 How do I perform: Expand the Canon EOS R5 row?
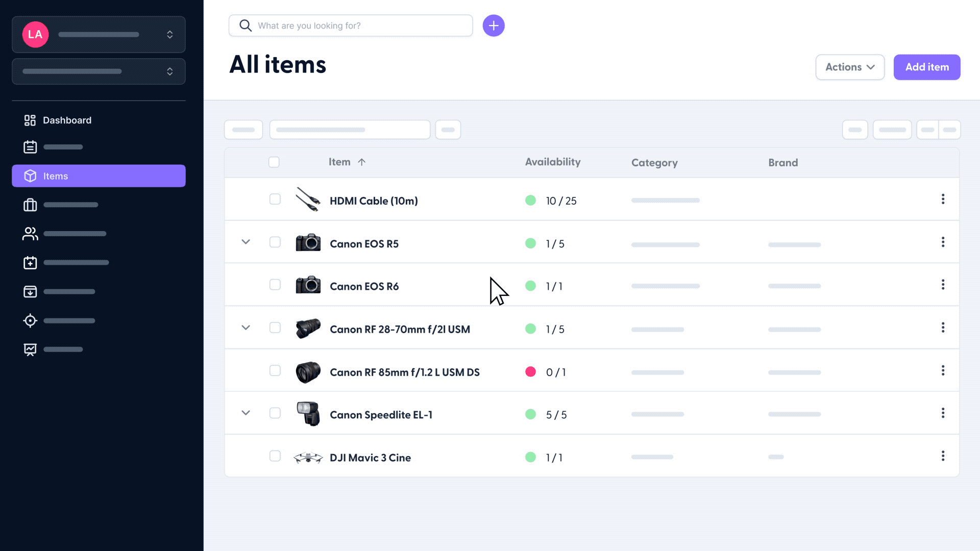pos(246,242)
